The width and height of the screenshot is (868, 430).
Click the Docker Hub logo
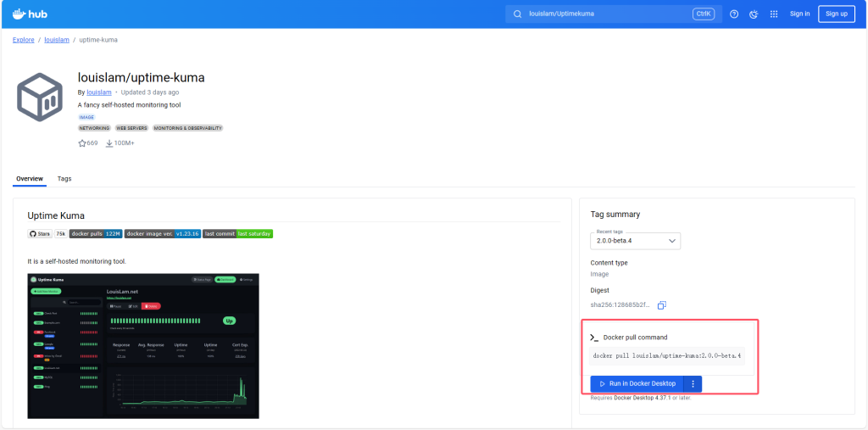click(31, 14)
